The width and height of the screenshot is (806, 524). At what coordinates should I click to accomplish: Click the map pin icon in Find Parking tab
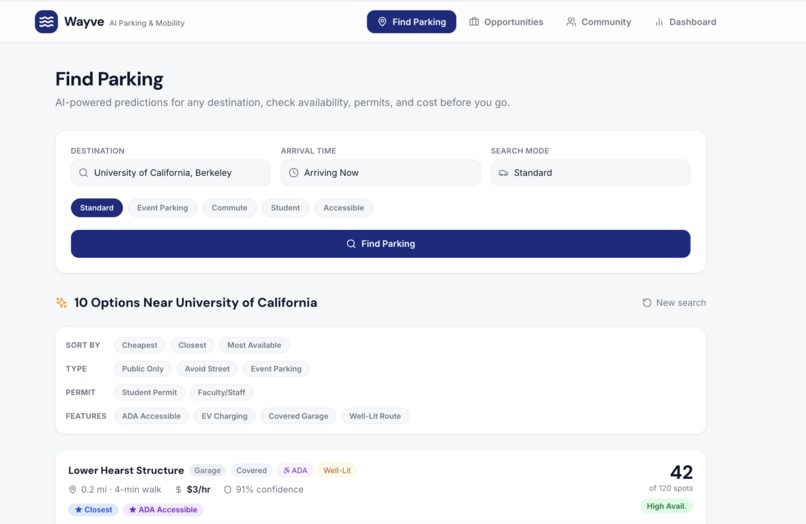tap(382, 22)
